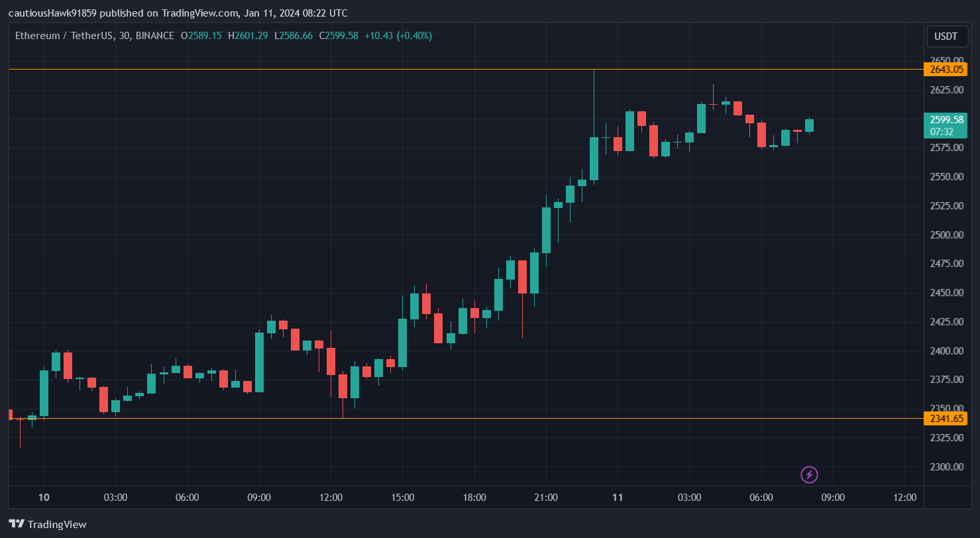Click the teal 2599.58 current price tag
980x538 pixels.
[x=946, y=120]
